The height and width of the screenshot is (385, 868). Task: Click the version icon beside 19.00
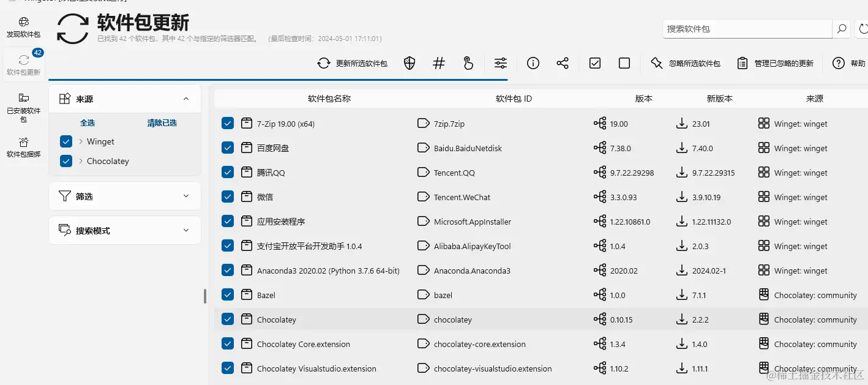coord(600,124)
